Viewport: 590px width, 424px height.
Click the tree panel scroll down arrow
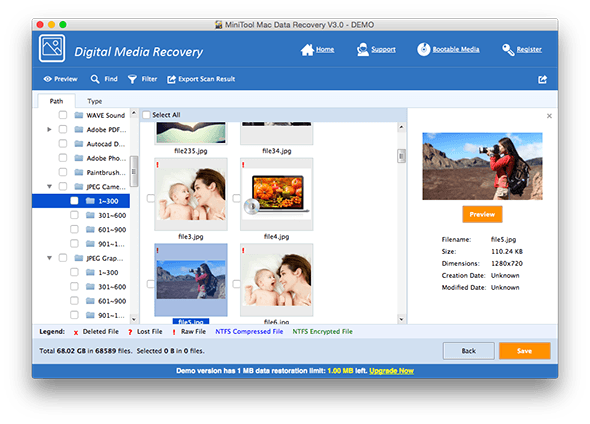tap(134, 319)
